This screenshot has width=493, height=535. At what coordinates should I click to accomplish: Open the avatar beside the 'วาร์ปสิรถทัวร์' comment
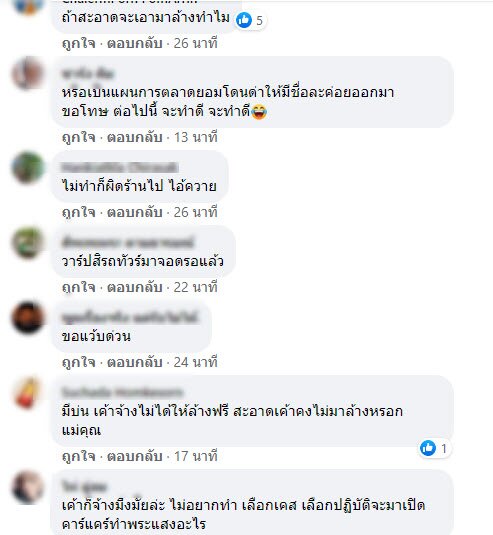[x=28, y=243]
